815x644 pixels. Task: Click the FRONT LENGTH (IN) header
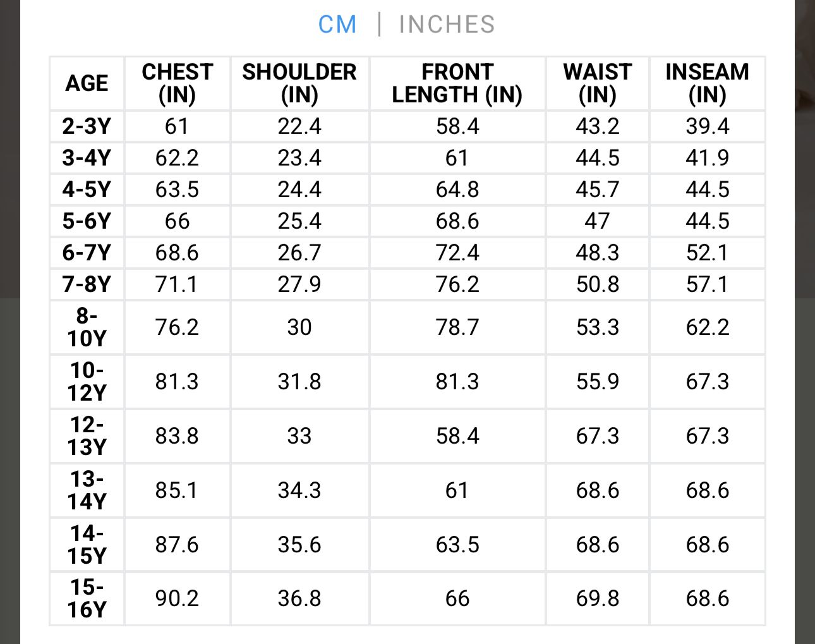(457, 83)
